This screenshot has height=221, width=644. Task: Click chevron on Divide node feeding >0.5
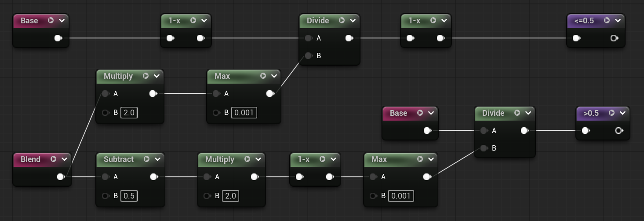tap(528, 113)
